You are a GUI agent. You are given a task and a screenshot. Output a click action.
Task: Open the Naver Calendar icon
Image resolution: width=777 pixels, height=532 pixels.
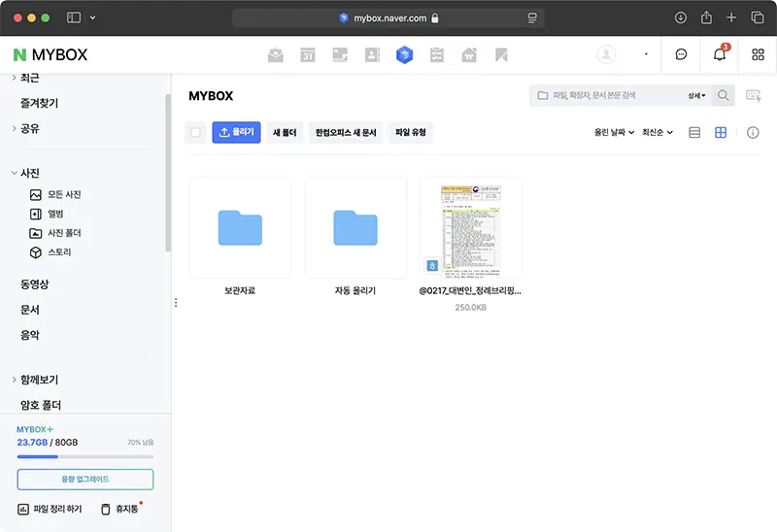[x=308, y=55]
